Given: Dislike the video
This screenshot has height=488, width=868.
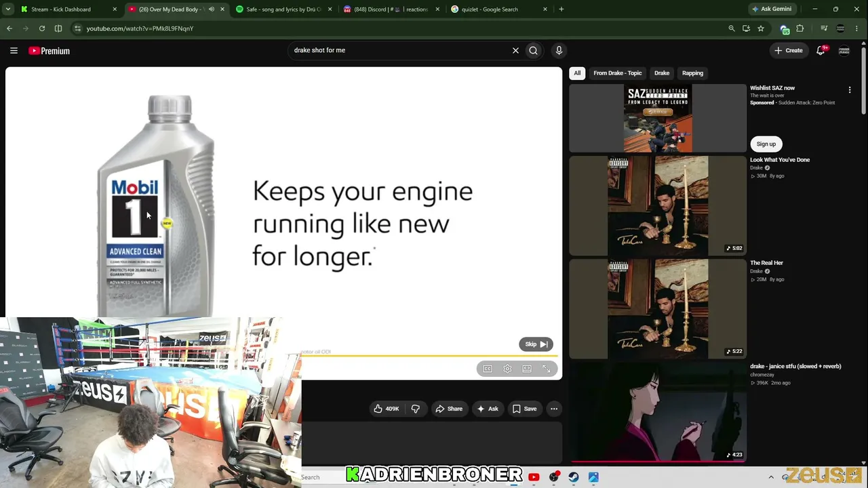Looking at the screenshot, I should pyautogui.click(x=415, y=409).
